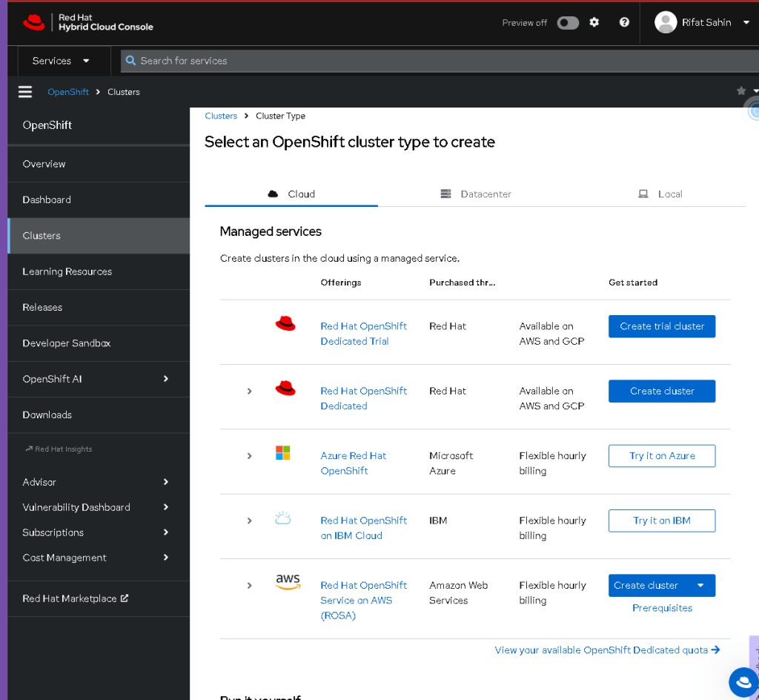
Task: Open settings gear icon in header
Action: tap(594, 22)
